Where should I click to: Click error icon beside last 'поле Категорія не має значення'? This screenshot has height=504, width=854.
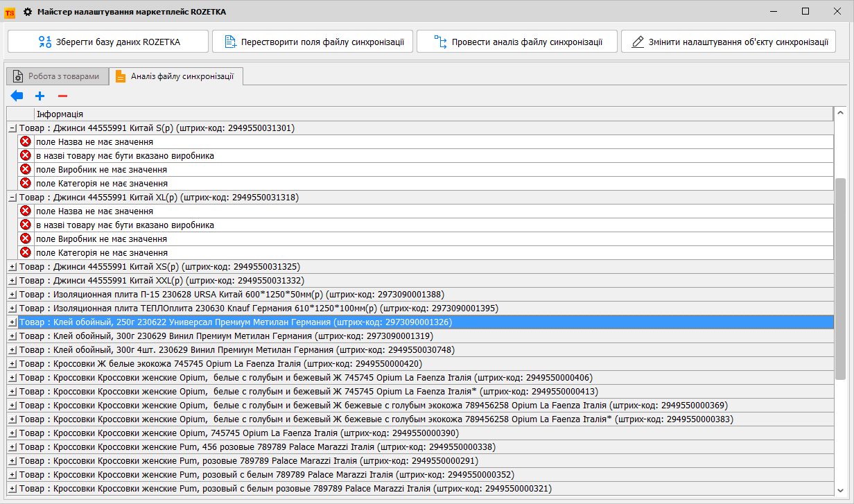coord(26,253)
